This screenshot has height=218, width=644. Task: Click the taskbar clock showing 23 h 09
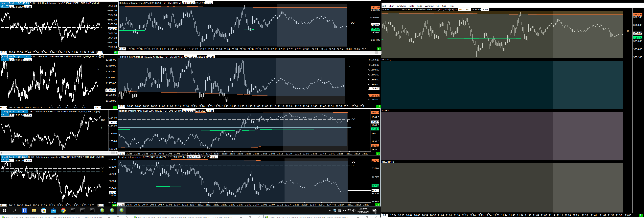point(363,210)
